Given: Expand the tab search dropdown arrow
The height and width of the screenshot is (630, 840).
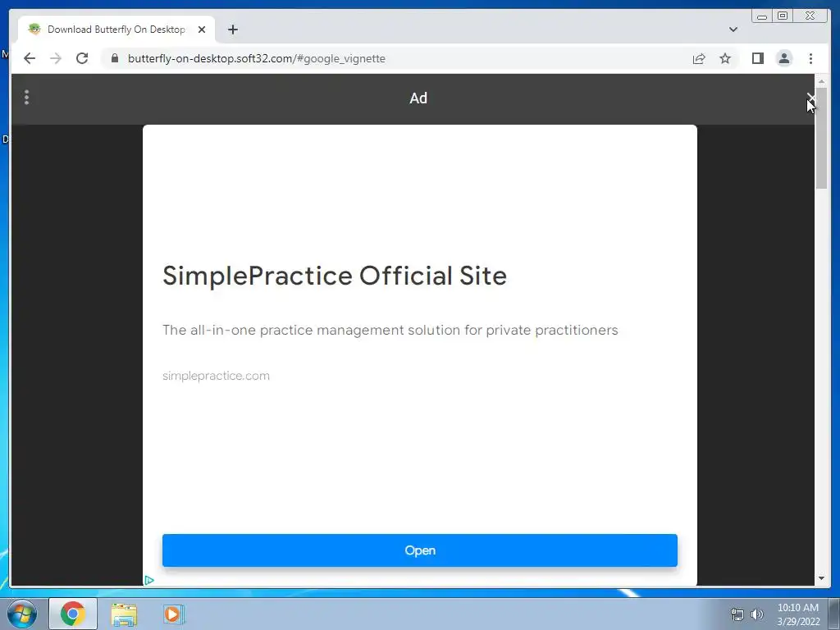Looking at the screenshot, I should [733, 30].
